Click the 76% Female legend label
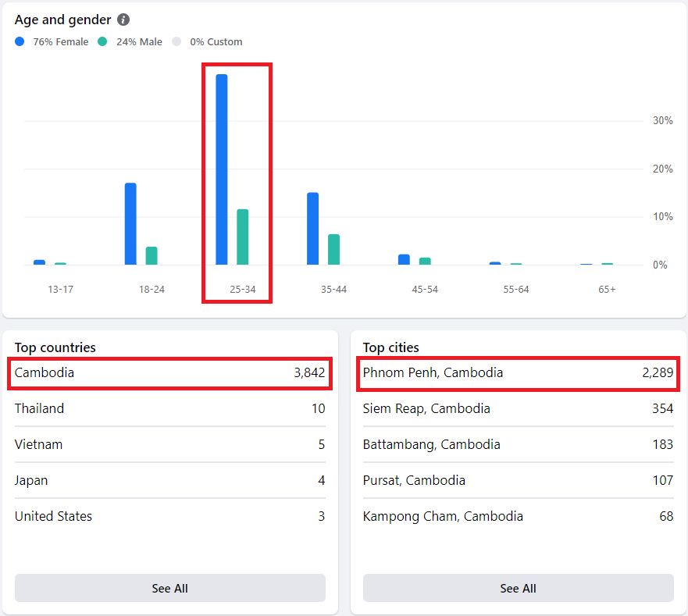 point(61,41)
